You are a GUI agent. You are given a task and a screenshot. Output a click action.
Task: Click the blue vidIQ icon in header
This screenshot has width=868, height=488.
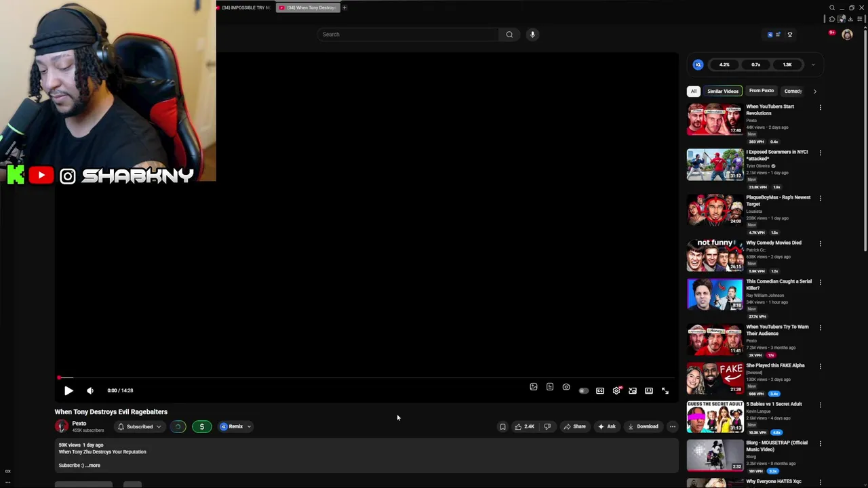pyautogui.click(x=770, y=35)
